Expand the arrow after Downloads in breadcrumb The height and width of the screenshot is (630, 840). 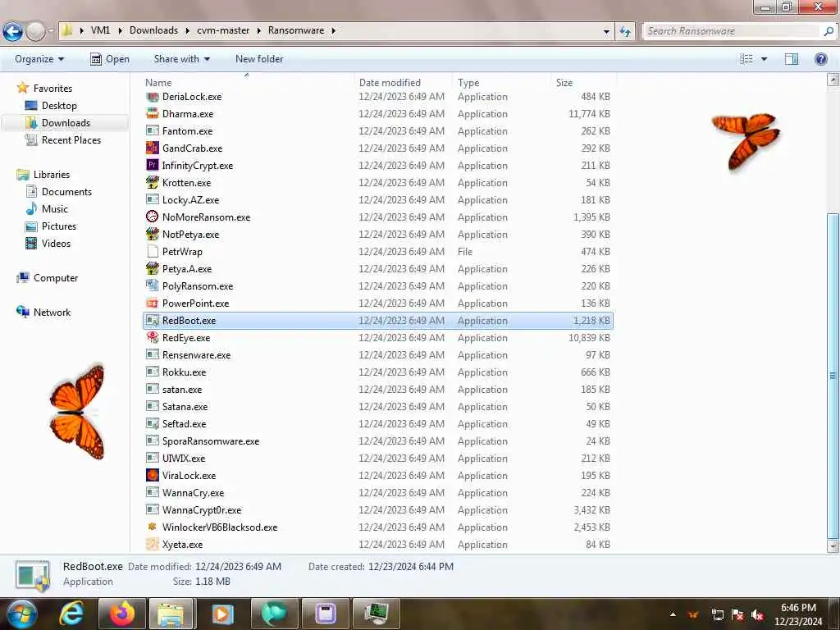[188, 30]
